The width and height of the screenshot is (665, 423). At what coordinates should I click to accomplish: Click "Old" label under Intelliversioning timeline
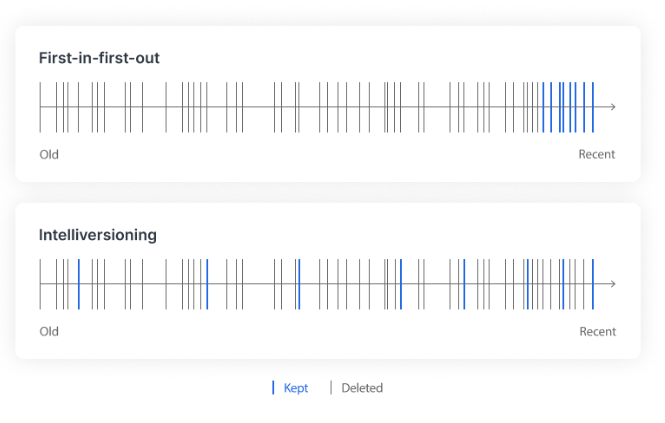(x=49, y=331)
